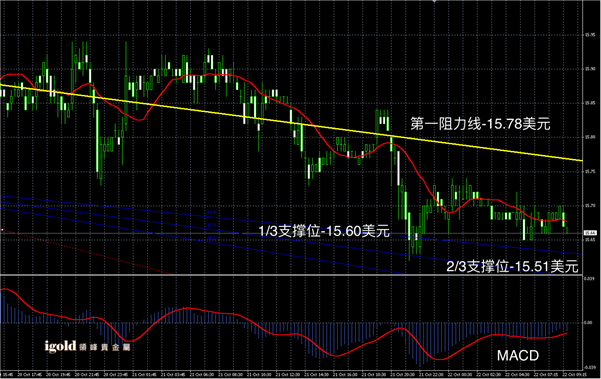This screenshot has width=601, height=379.
Task: Select the 2/3支撑位-15.51美元 label
Action: coord(512,266)
